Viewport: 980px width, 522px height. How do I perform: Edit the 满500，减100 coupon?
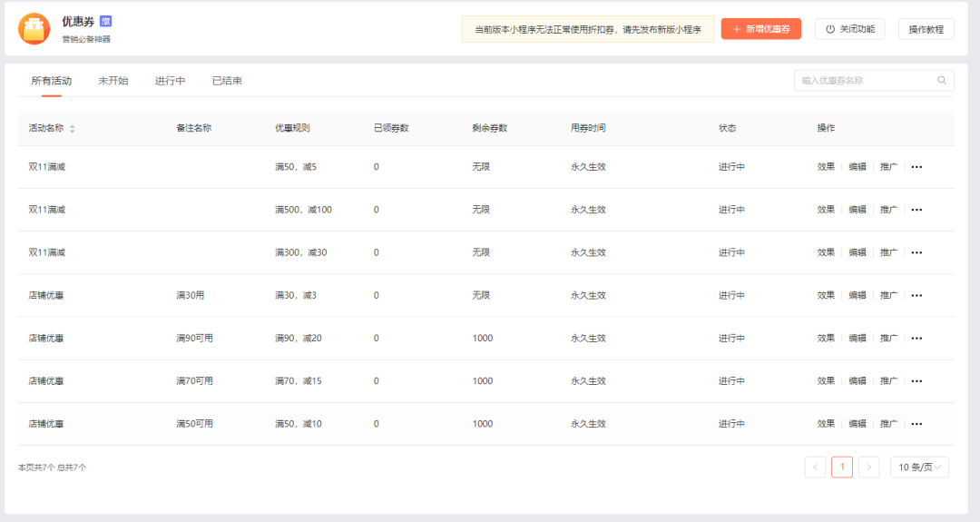pos(857,210)
